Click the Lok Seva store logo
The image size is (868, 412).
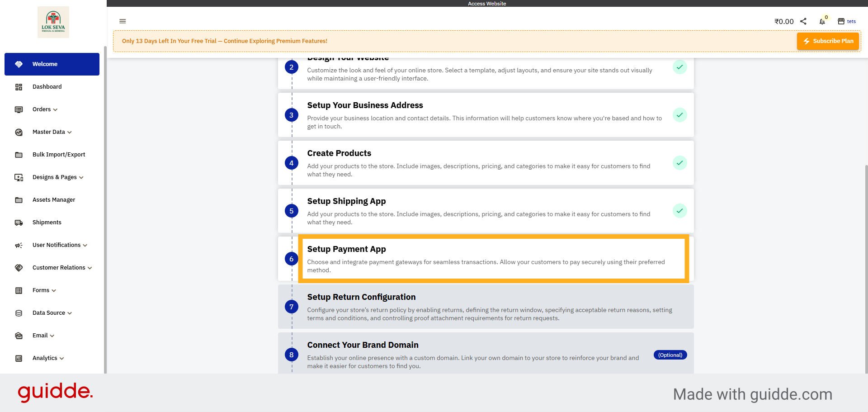tap(53, 22)
